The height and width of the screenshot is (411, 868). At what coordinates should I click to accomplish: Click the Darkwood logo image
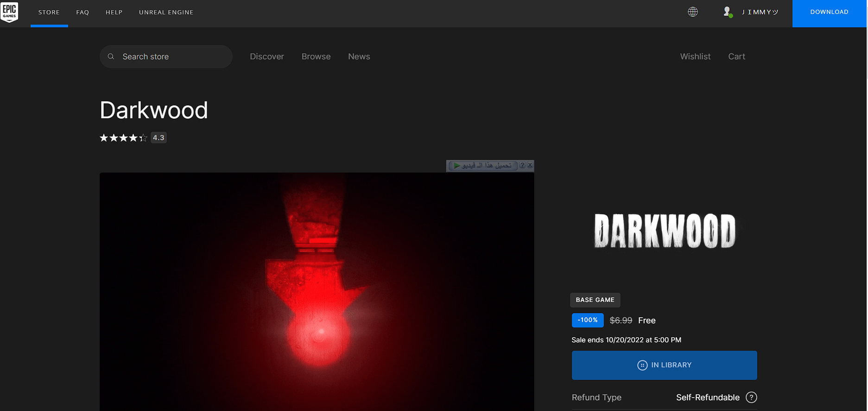(665, 231)
